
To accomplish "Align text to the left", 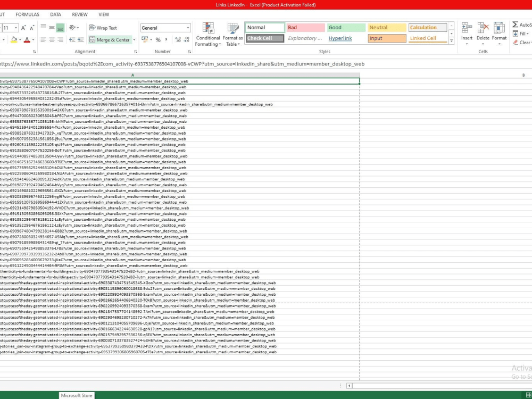I will [x=44, y=40].
